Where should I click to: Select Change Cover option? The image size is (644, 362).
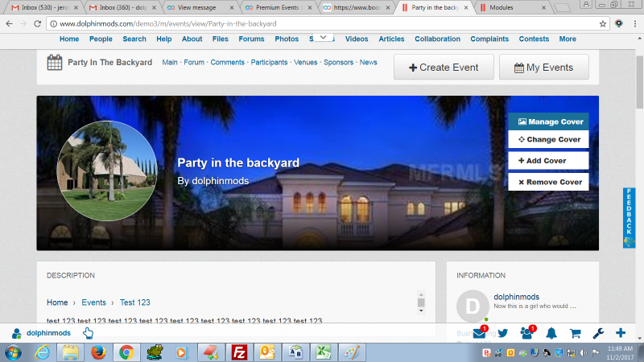(548, 139)
